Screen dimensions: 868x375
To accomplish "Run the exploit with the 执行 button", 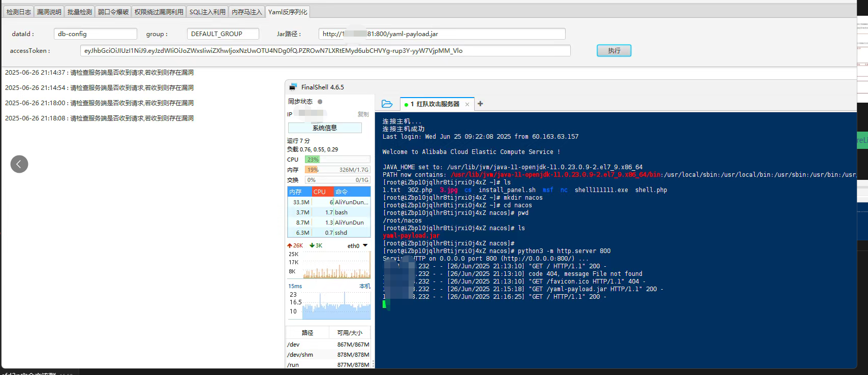I will [x=614, y=51].
